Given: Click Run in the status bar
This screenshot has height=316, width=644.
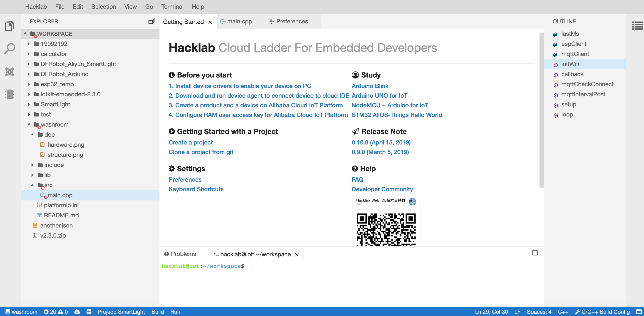Looking at the screenshot, I should point(175,312).
